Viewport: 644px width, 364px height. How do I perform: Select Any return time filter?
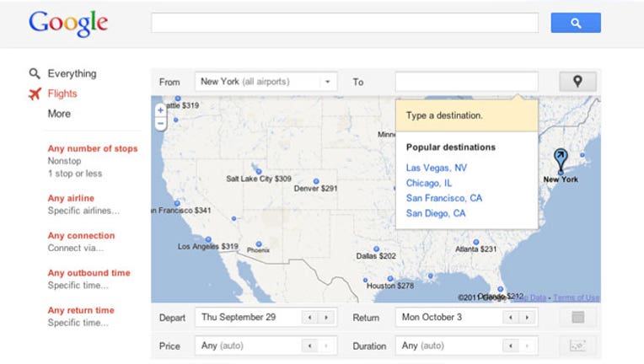[81, 310]
